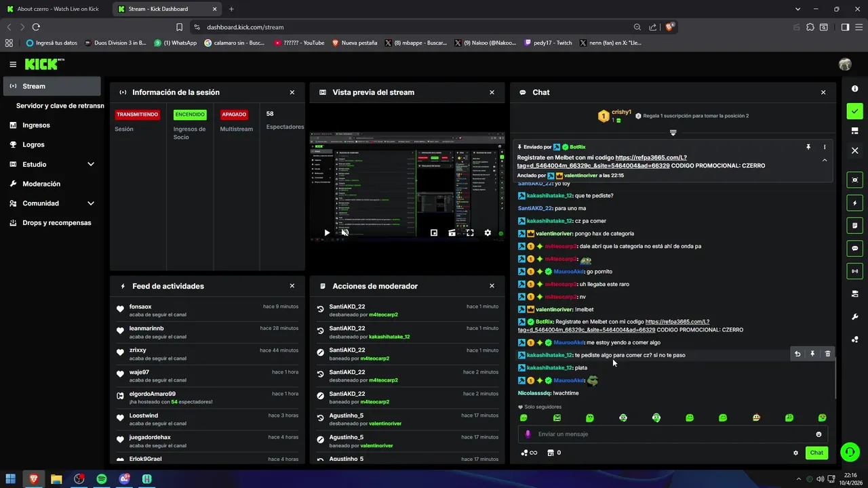Expand the gifter leaderboard handle under crishy1

pyautogui.click(x=673, y=133)
